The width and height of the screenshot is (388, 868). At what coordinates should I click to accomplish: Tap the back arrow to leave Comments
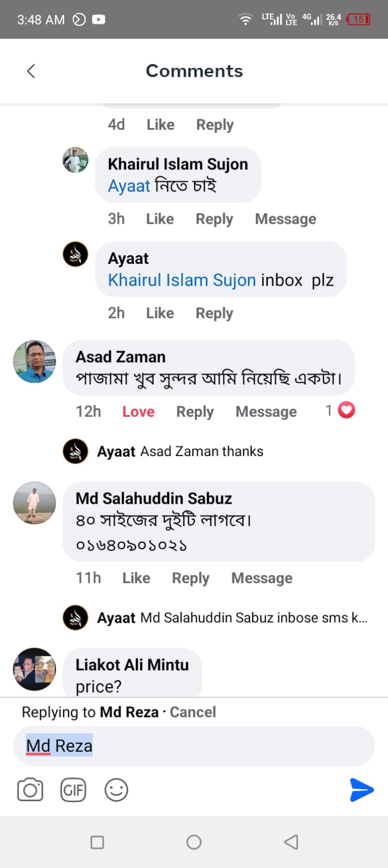click(31, 71)
